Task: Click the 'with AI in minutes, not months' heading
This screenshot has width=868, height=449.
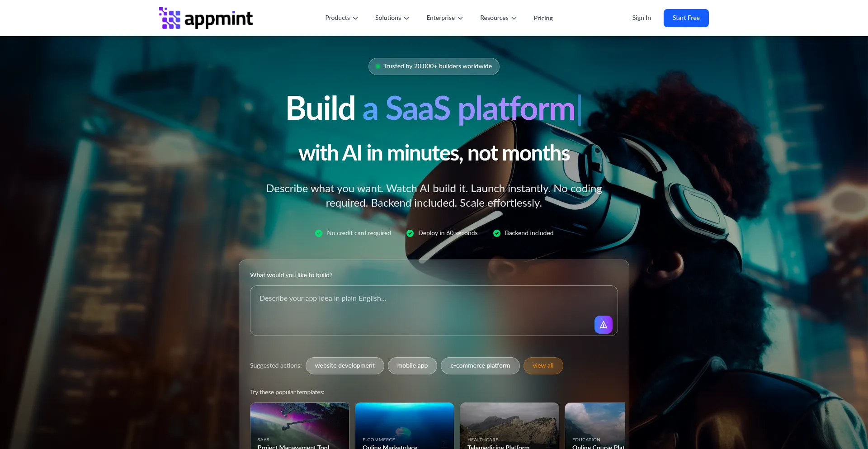Action: coord(434,153)
